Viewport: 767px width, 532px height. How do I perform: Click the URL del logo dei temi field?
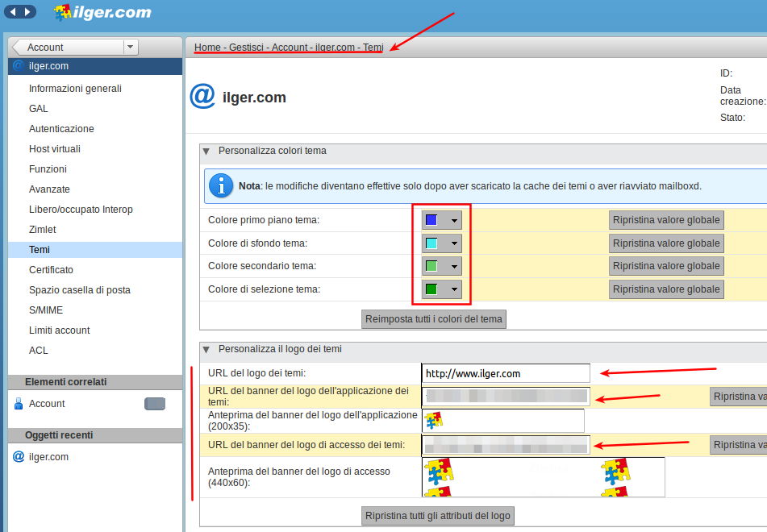coord(506,373)
